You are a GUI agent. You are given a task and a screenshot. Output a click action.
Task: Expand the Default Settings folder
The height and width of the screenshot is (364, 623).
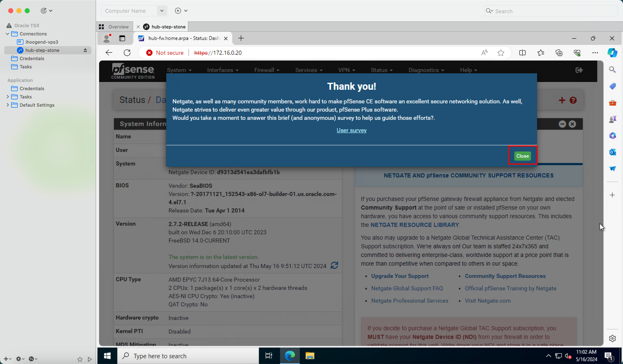pos(7,105)
